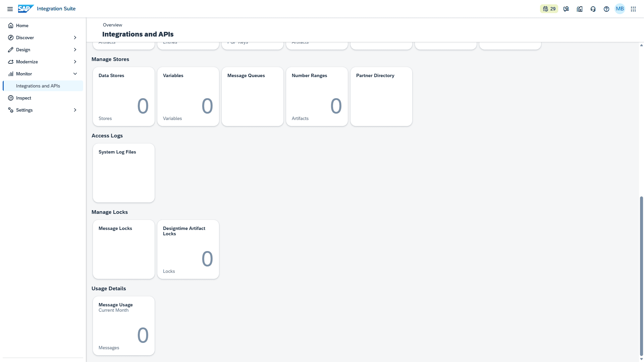This screenshot has height=362, width=644.
Task: Click the SAP logo
Action: coord(26,9)
